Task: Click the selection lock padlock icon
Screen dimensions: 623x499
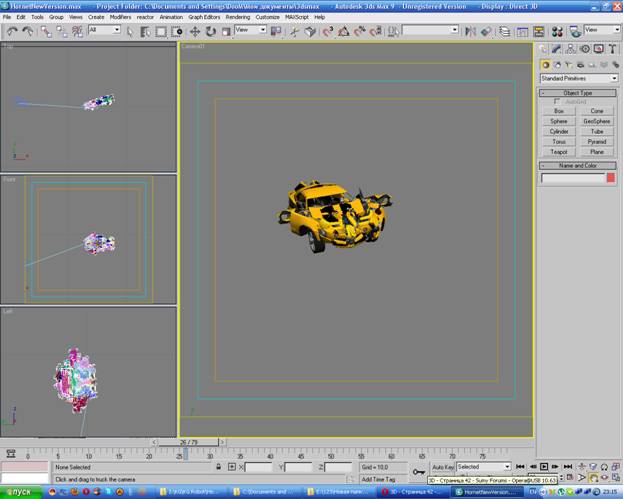Action: click(x=218, y=467)
